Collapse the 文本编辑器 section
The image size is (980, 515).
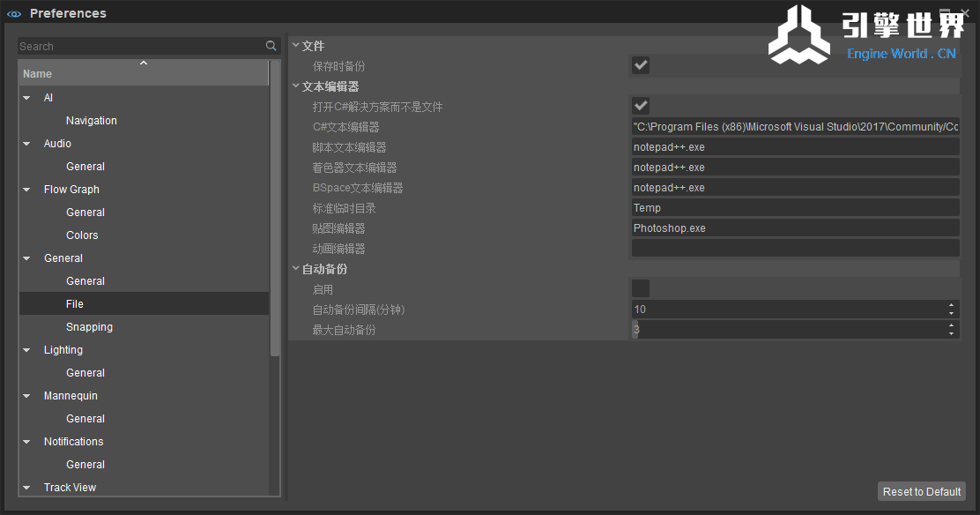296,86
